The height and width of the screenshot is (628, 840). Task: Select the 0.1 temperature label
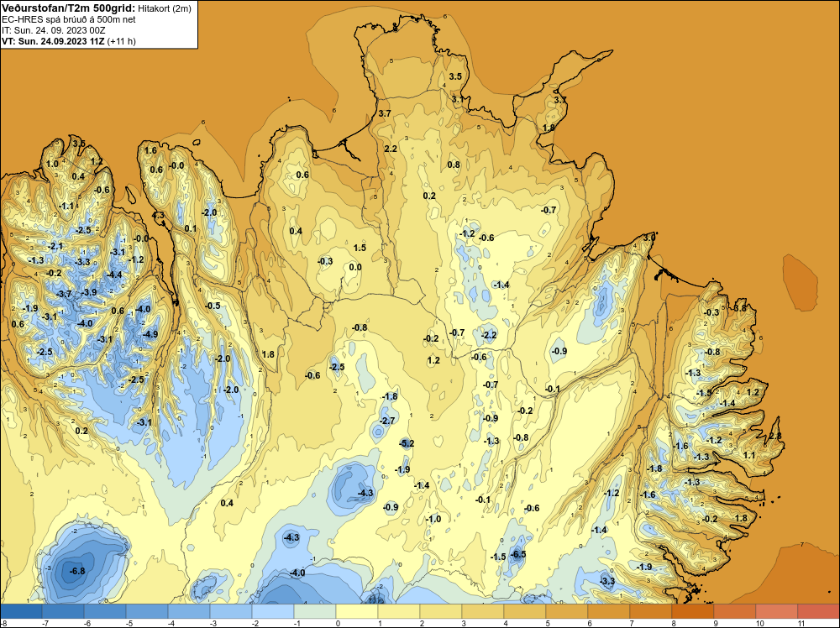coord(191,228)
